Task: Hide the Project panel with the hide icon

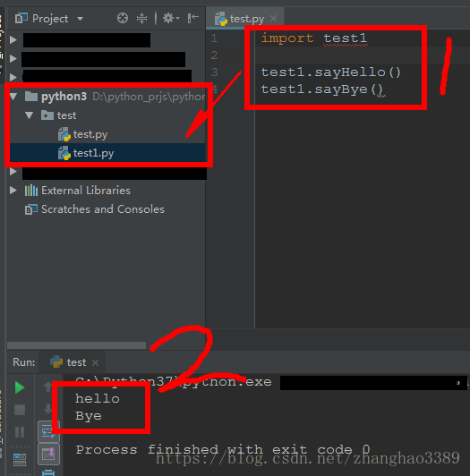Action: [x=192, y=18]
